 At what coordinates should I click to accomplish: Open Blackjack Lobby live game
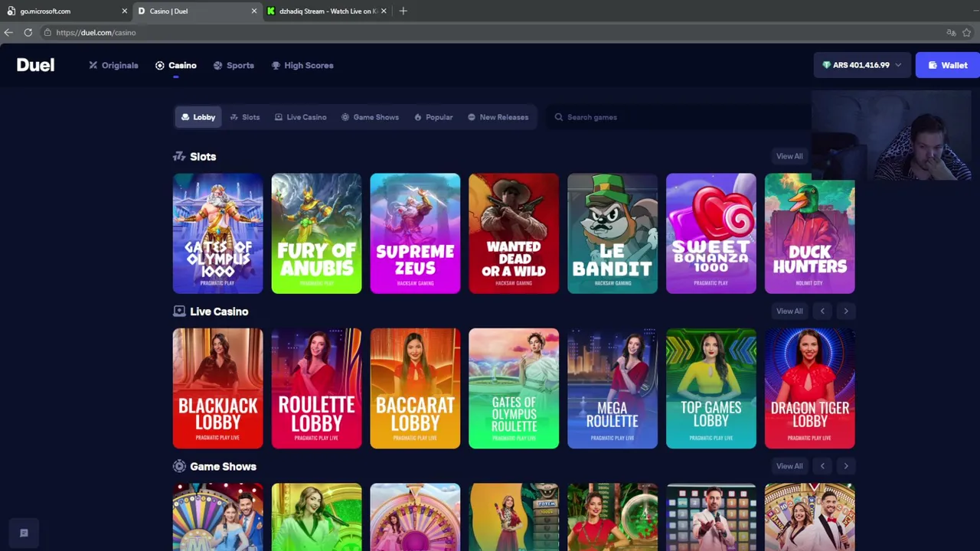[217, 389]
